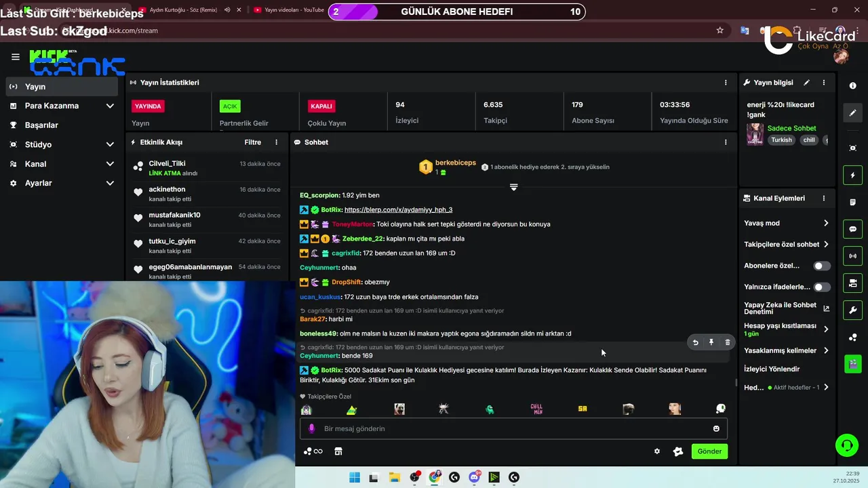Open the Başarılar sidebar item
The image size is (868, 488).
click(62, 125)
